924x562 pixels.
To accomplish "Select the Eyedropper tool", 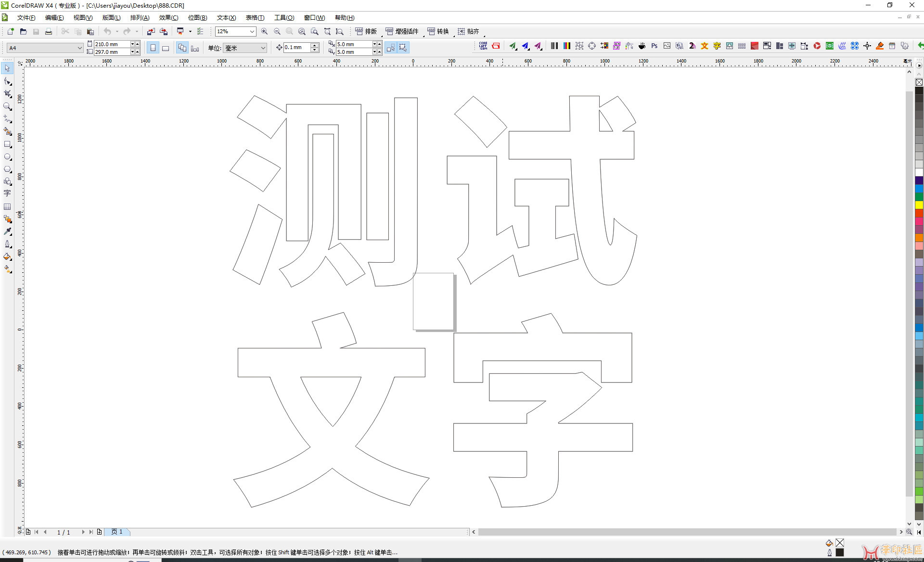I will point(7,231).
